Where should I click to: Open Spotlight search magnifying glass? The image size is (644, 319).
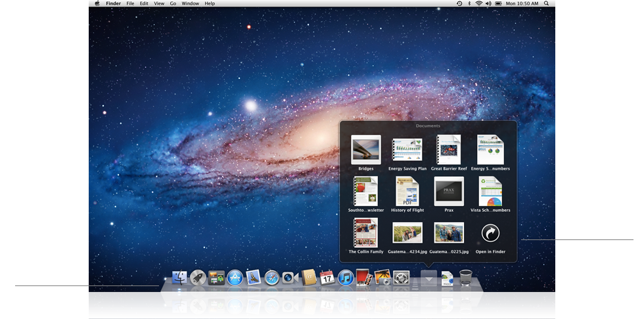tap(546, 3)
